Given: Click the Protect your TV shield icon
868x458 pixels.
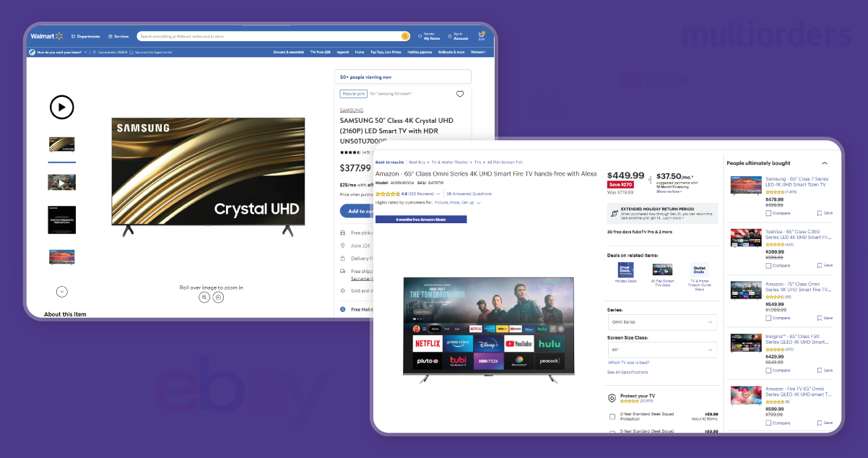Looking at the screenshot, I should point(612,397).
